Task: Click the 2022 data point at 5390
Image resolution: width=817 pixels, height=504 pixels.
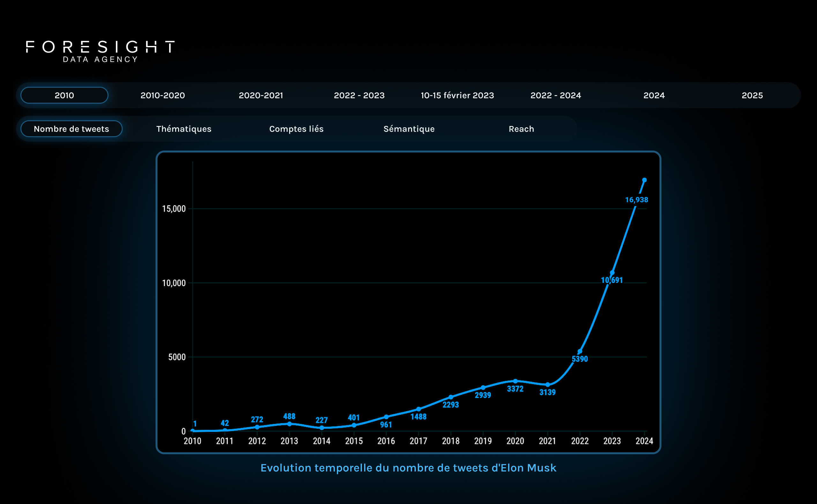Action: pos(580,351)
